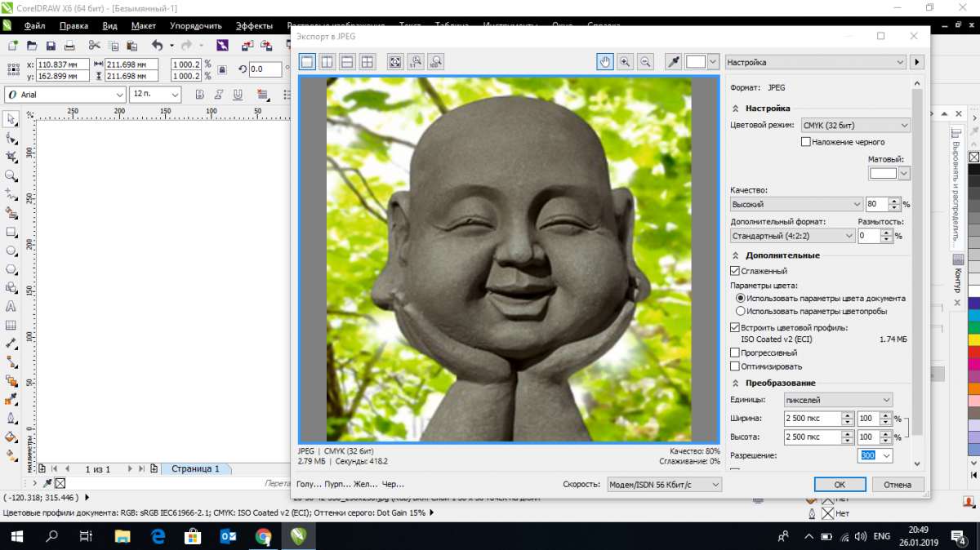Switch to two vertical previews layout
This screenshot has height=550, width=980.
pos(327,62)
